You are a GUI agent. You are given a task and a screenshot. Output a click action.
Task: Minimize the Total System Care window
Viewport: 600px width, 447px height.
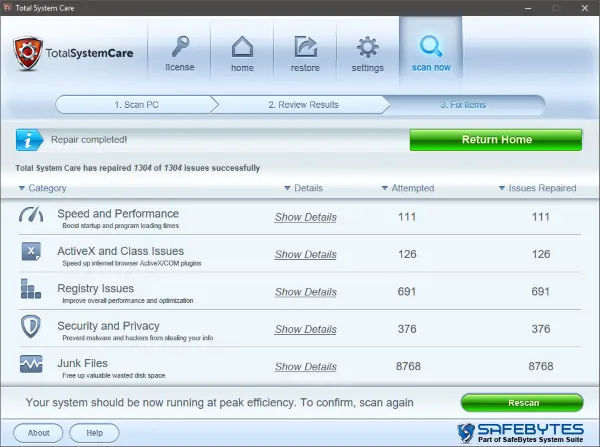(x=528, y=8)
